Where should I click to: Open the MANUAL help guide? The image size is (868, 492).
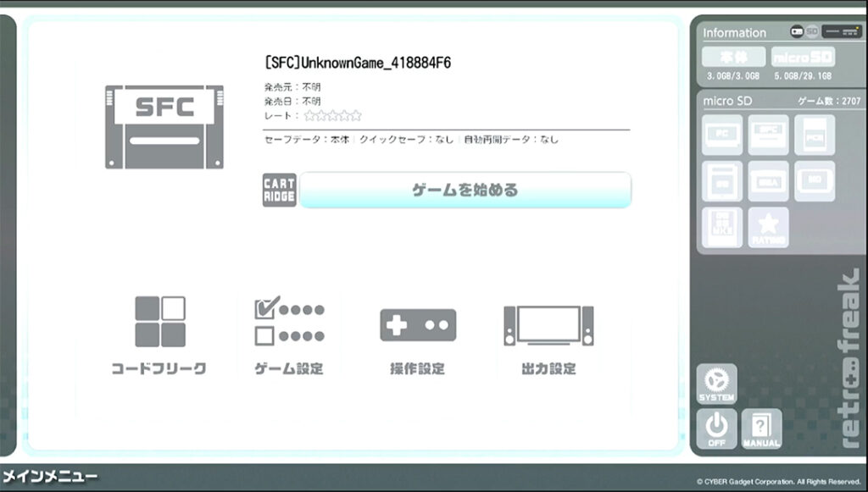(761, 428)
